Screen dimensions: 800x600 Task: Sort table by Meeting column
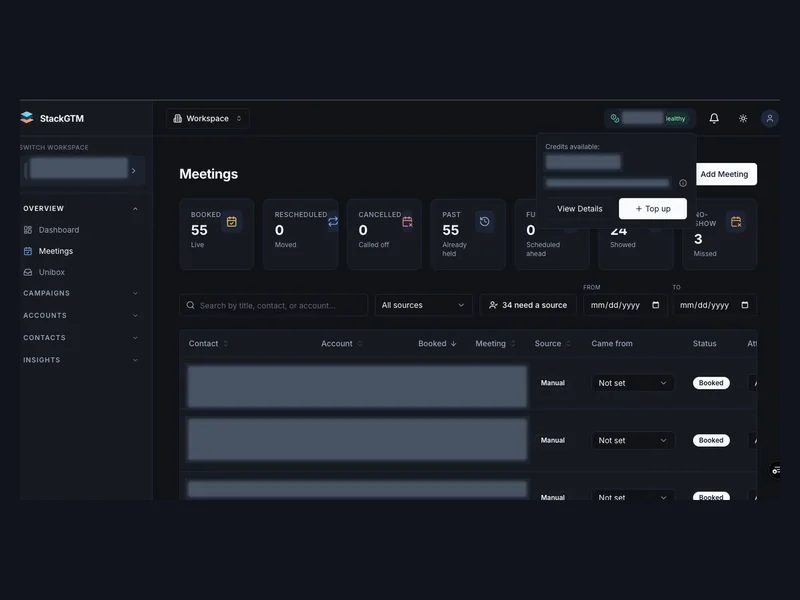pos(495,343)
